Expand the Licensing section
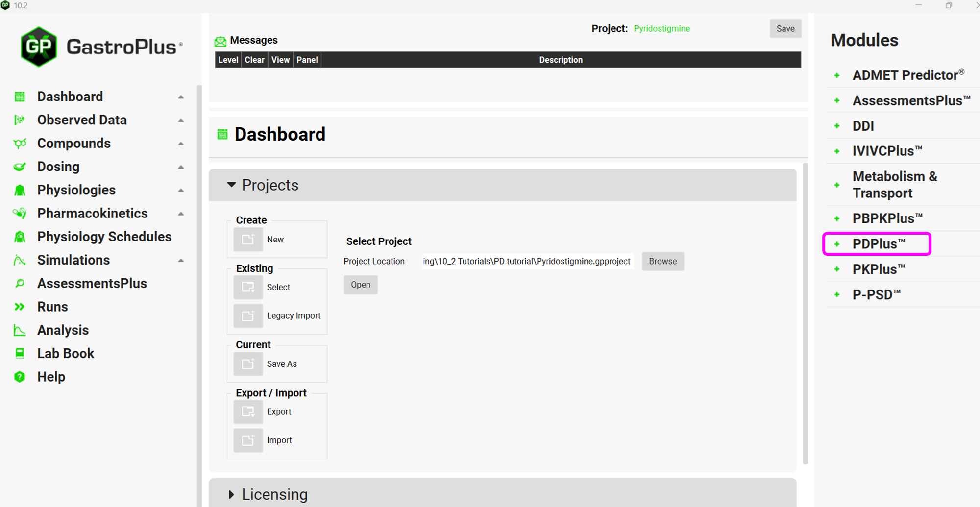980x507 pixels. point(231,494)
